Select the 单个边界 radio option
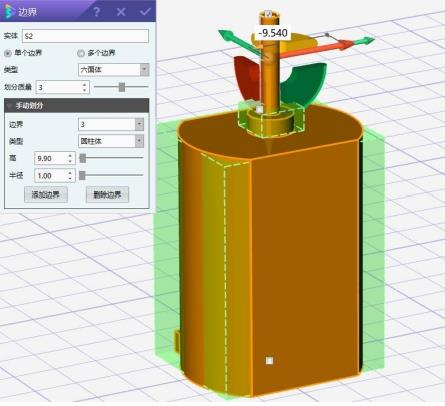Viewport: 445px width, 406px height. coord(7,53)
